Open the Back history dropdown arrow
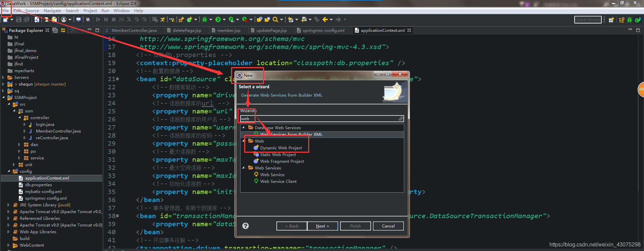644x251 pixels. click(331, 19)
